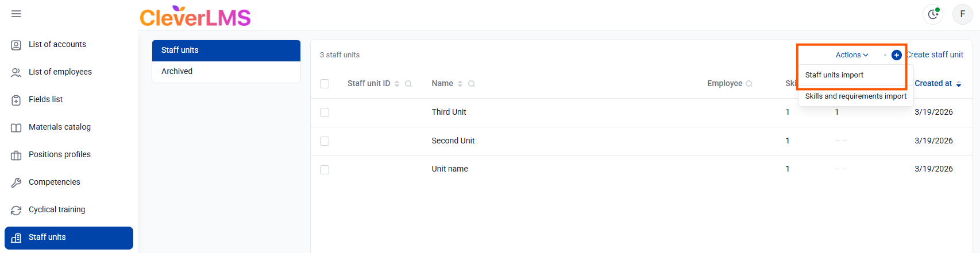Viewport: 980px width, 253px height.
Task: Open the hamburger navigation menu
Action: tap(16, 14)
